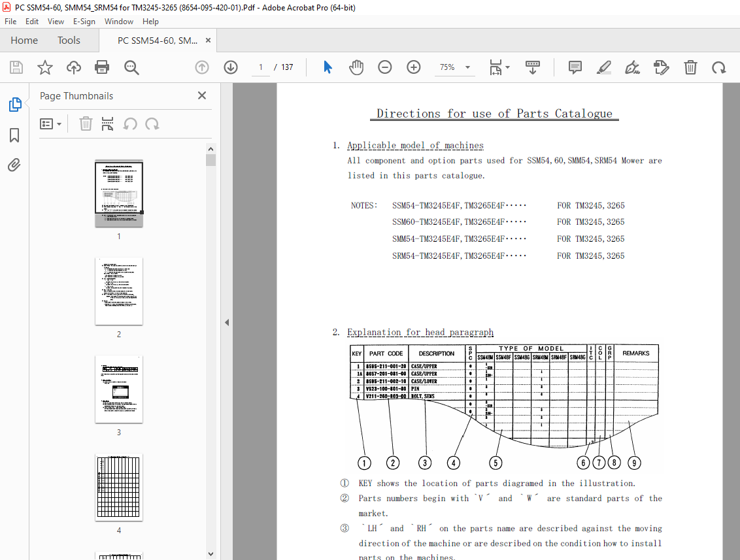Click the page number input field
Screen dimensions: 740x560
[261, 67]
